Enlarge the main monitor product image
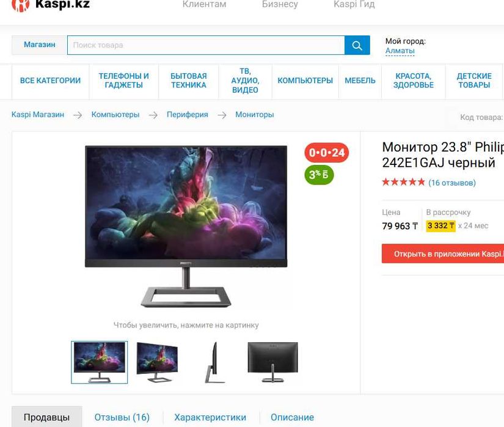Screen dimensions: 504x427 (186, 227)
